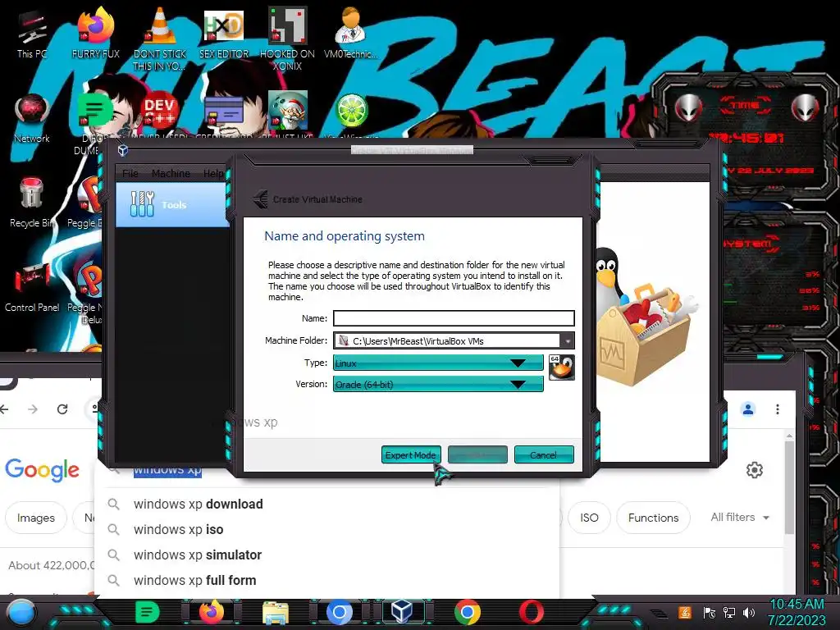Viewport: 840px width, 630px height.
Task: Open the green notes app on taskbar
Action: click(147, 612)
